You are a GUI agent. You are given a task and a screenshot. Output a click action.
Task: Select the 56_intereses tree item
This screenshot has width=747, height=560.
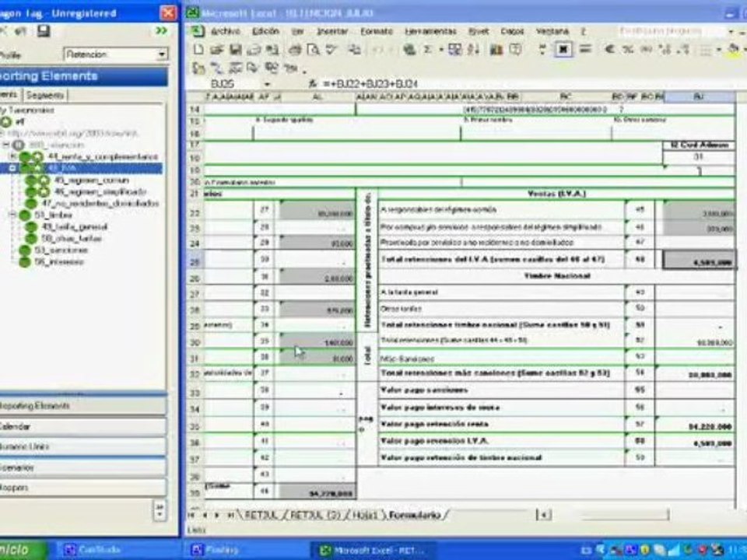click(x=59, y=261)
